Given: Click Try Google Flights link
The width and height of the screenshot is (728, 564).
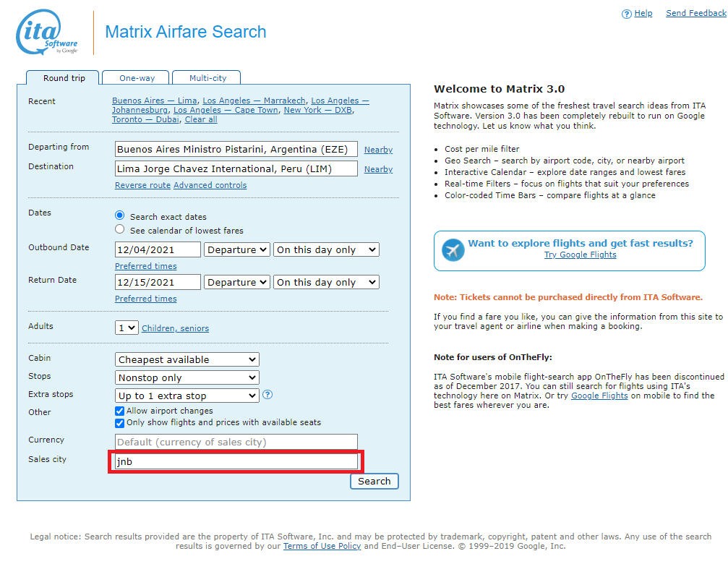Looking at the screenshot, I should 581,255.
